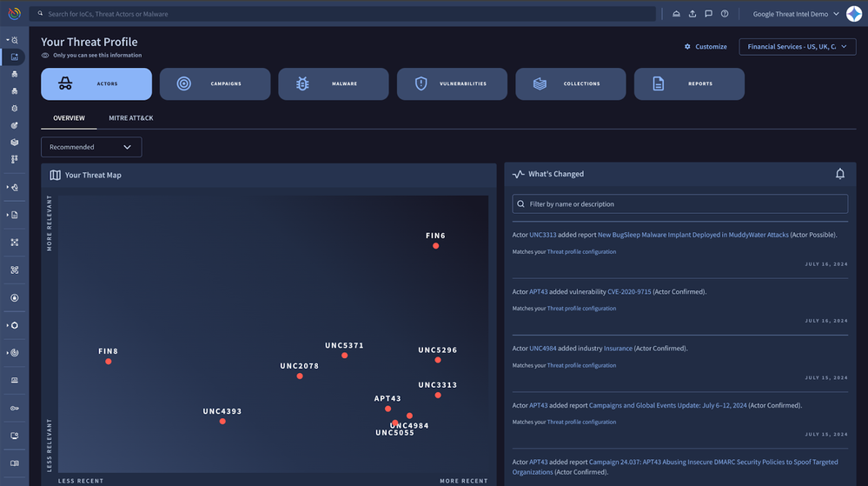Click the scan-frame icon in sidebar
This screenshot has height=486, width=868.
[x=15, y=270]
